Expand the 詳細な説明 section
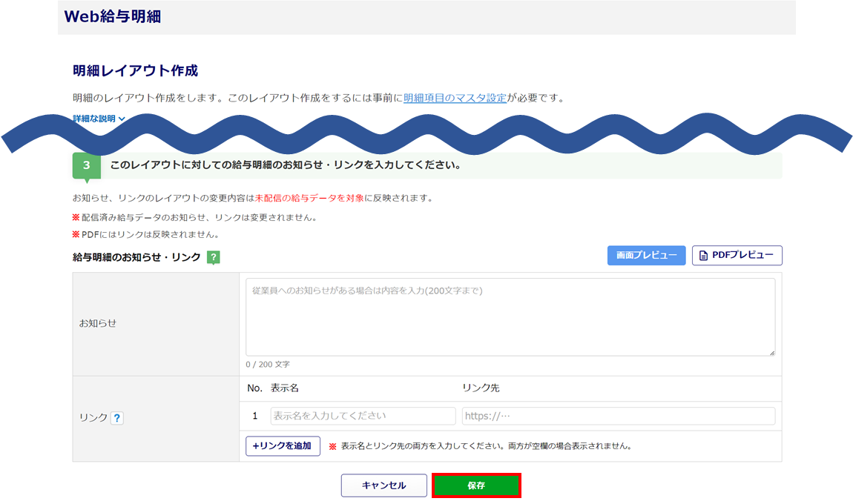 pyautogui.click(x=99, y=119)
